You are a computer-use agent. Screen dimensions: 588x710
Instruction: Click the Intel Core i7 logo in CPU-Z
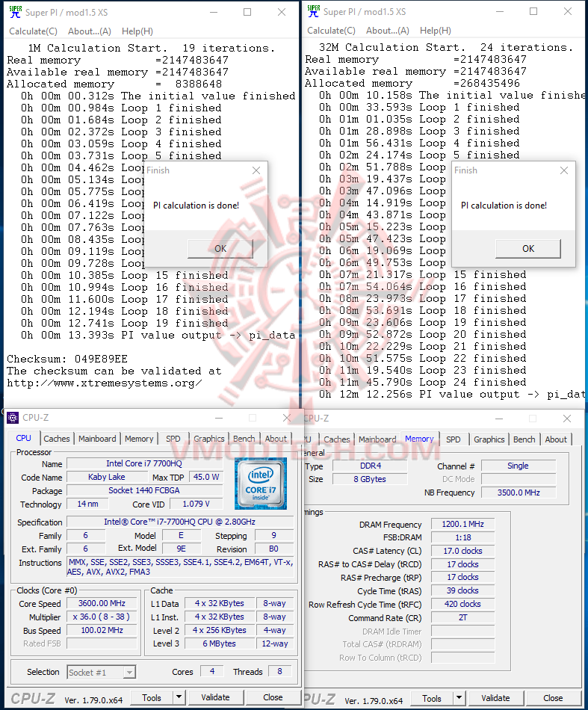[x=261, y=483]
